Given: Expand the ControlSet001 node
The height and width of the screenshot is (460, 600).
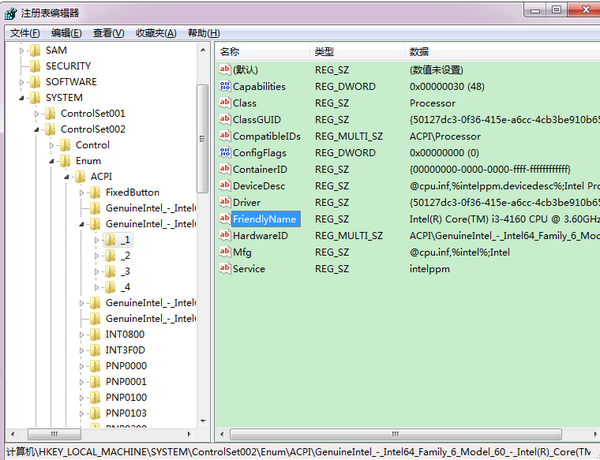Looking at the screenshot, I should [x=36, y=114].
